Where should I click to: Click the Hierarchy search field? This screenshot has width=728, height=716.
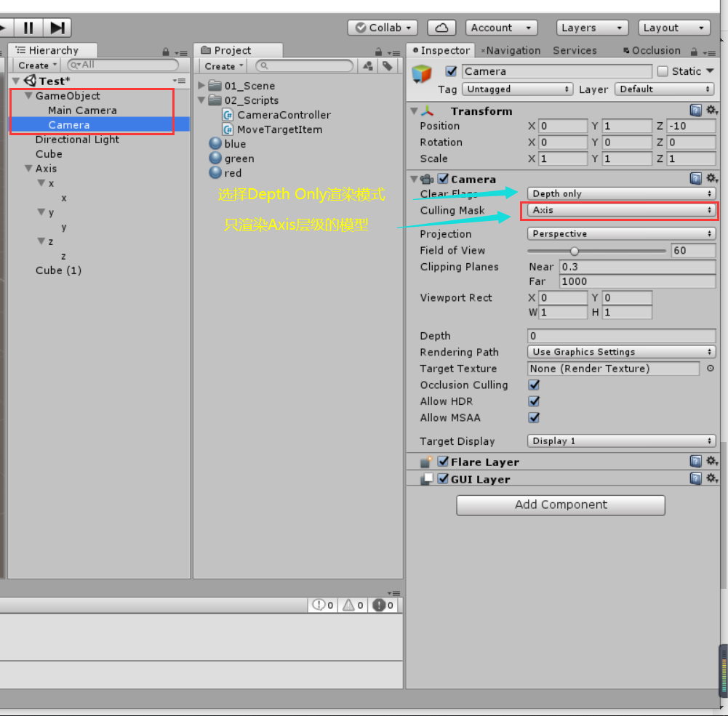[x=123, y=65]
